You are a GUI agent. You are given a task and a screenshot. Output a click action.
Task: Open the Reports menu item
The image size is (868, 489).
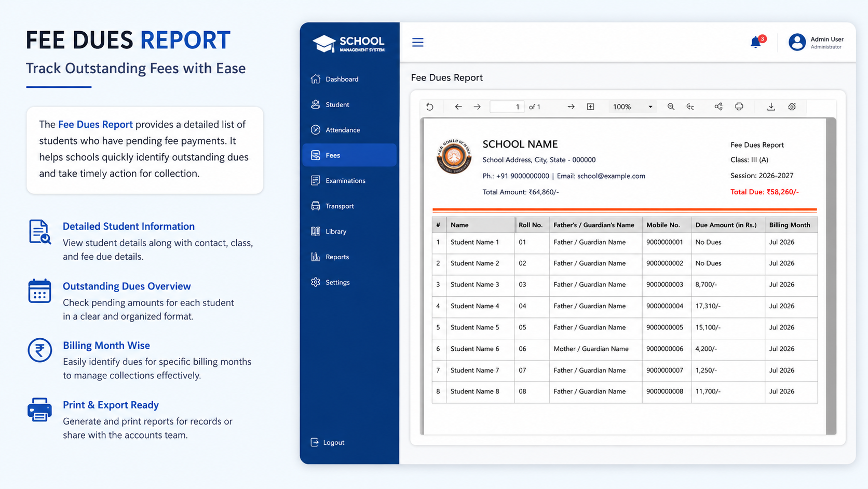click(x=349, y=257)
